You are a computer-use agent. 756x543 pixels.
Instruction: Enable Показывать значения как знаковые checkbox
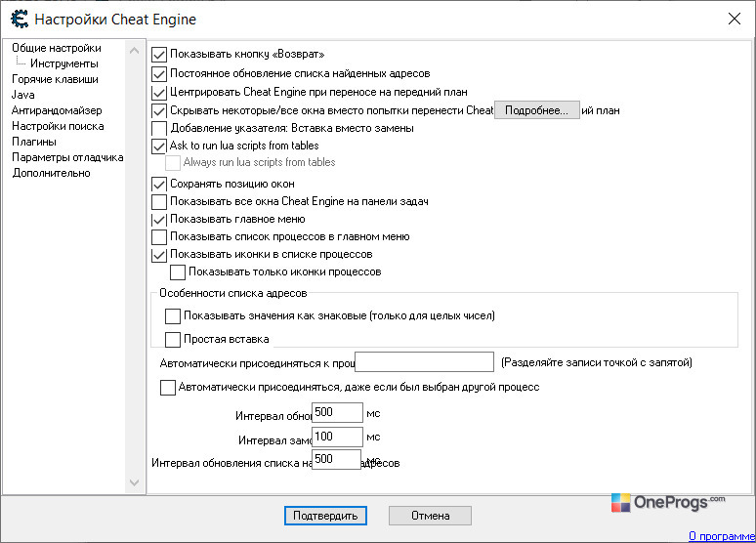pos(173,316)
